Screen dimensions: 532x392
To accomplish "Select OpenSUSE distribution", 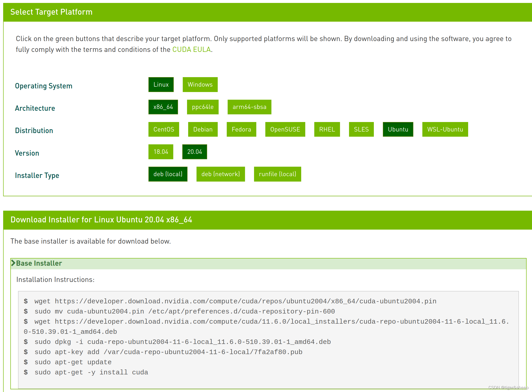I will (x=285, y=129).
